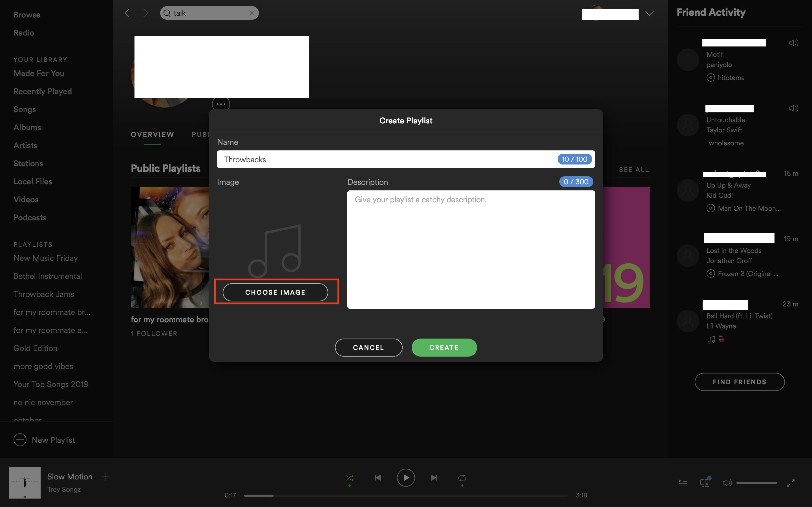Click CANCEL to dismiss dialog
Image resolution: width=812 pixels, height=507 pixels.
368,347
